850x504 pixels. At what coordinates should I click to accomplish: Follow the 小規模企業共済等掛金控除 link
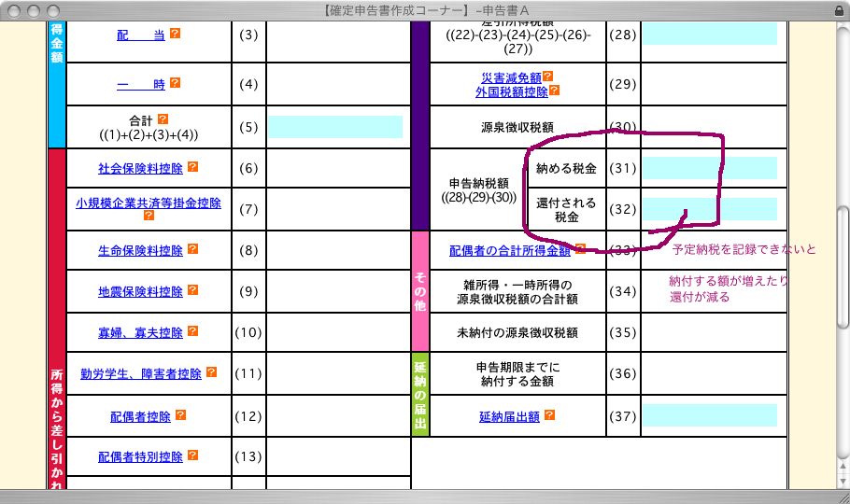[x=149, y=203]
